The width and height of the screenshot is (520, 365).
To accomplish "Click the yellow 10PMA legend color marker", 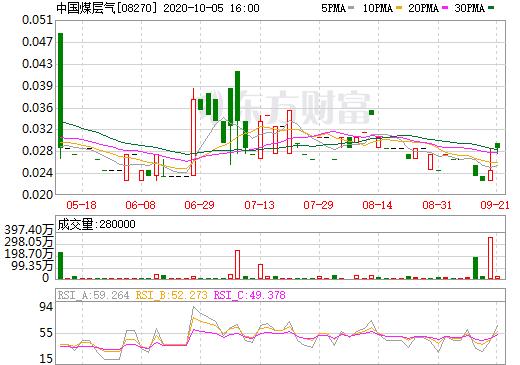I will pos(399,8).
